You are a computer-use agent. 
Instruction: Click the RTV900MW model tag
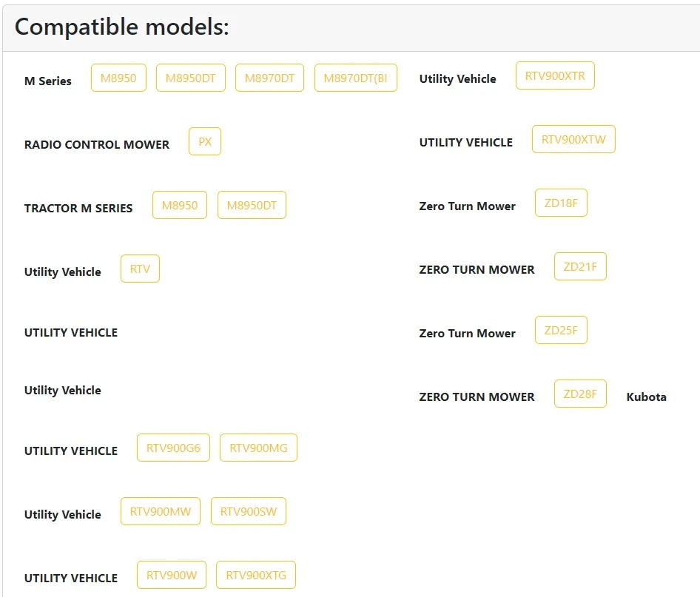(160, 511)
